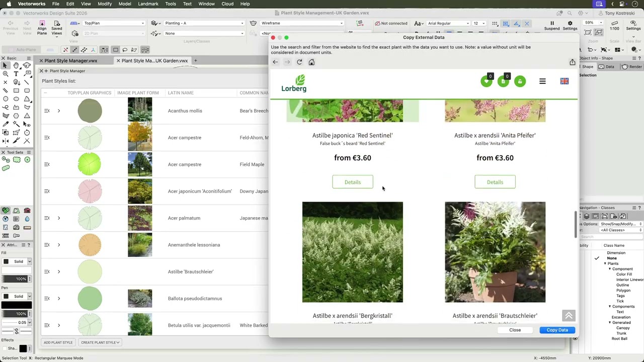644x362 pixels.
Task: Open the Lorberg hamburger menu
Action: (542, 81)
